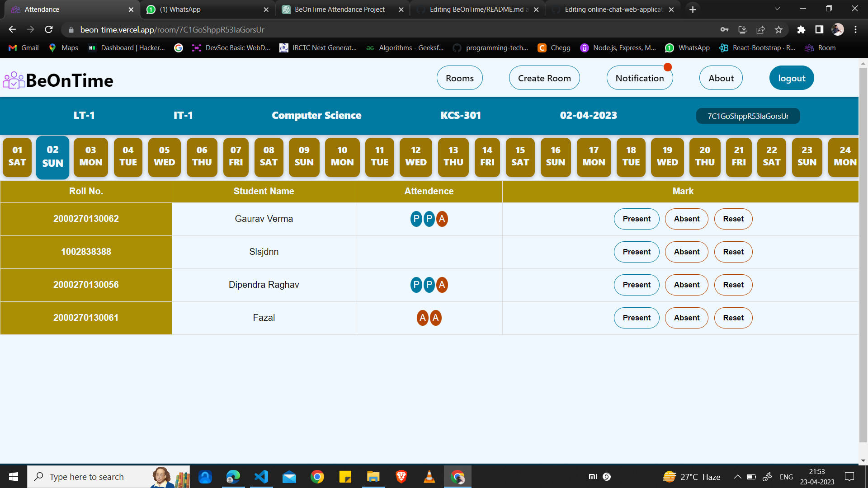Open the Create Room page
Viewport: 868px width, 488px height.
pos(544,78)
